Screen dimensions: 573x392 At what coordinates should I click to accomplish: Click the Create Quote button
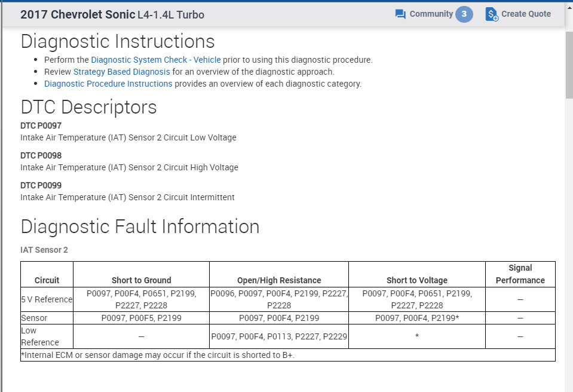click(x=525, y=14)
